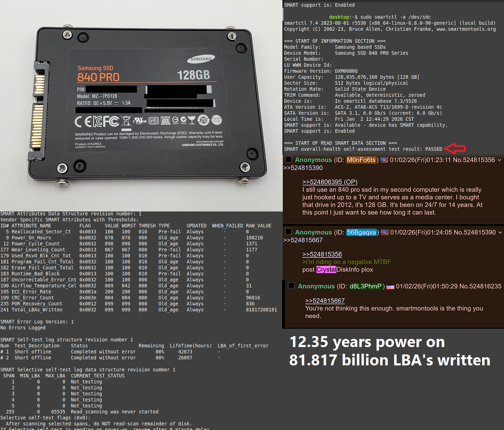Click the RAW_VALUE column header

pyautogui.click(x=259, y=226)
